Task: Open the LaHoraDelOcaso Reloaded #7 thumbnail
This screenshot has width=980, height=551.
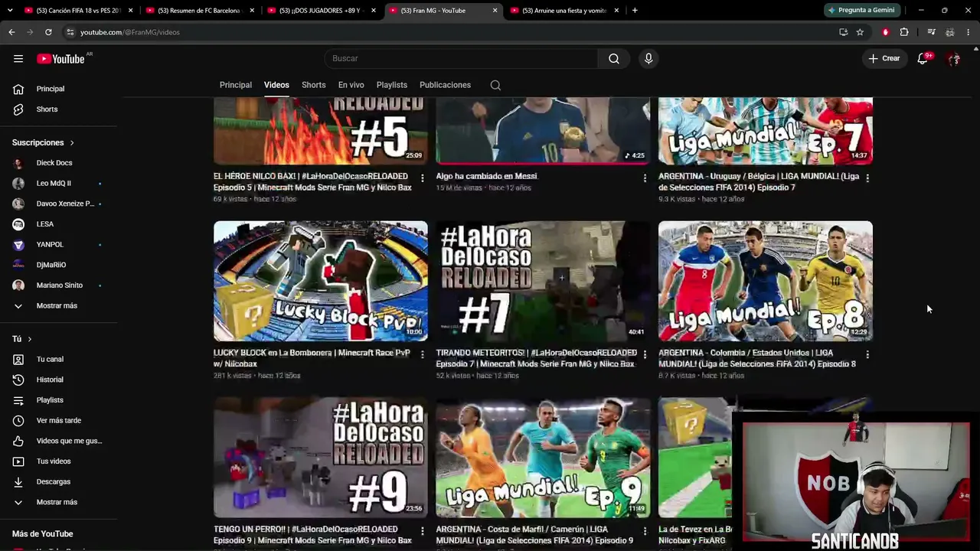Action: coord(543,281)
